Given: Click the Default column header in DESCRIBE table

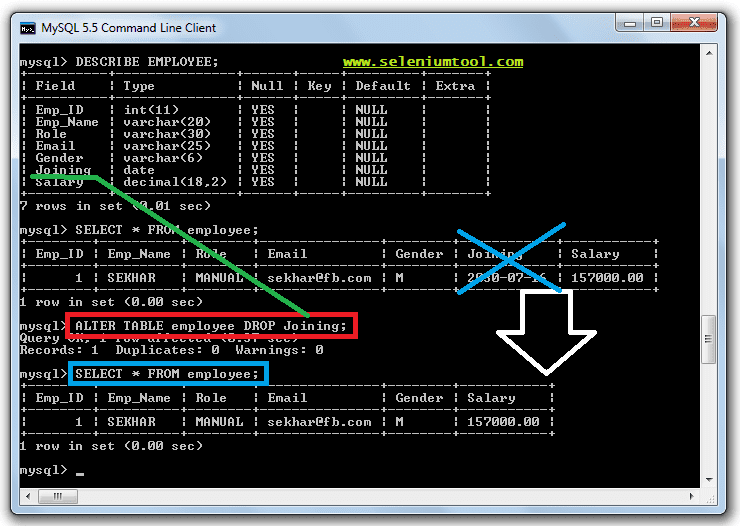Looking at the screenshot, I should tap(382, 86).
